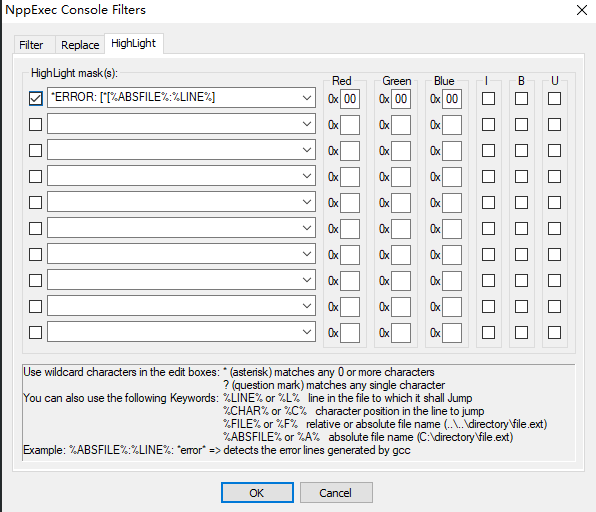
Task: Click the Blue field in the fourth row
Action: (452, 177)
